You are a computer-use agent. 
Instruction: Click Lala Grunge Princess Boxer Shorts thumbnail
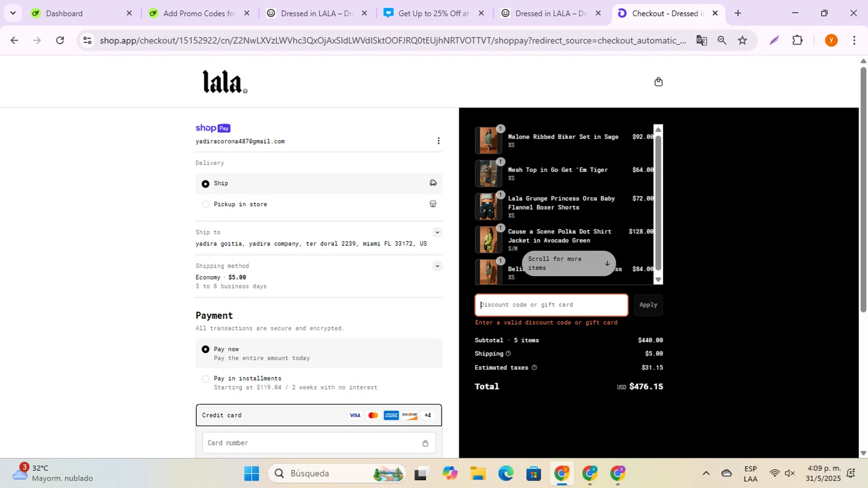tap(488, 206)
